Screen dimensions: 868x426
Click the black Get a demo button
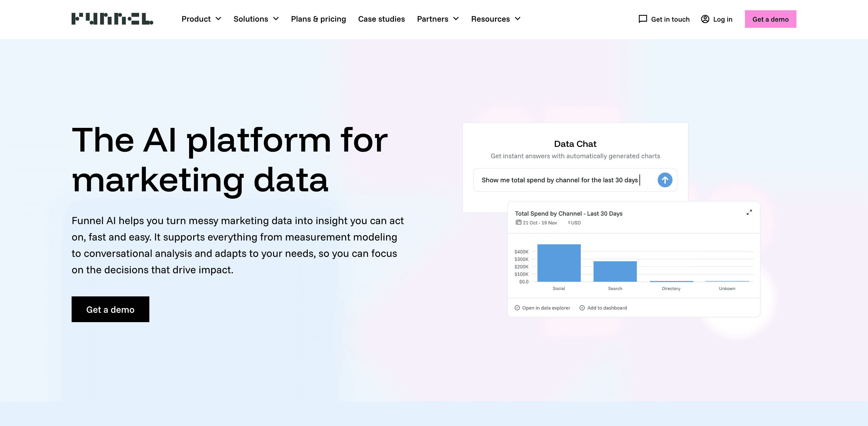click(x=110, y=309)
